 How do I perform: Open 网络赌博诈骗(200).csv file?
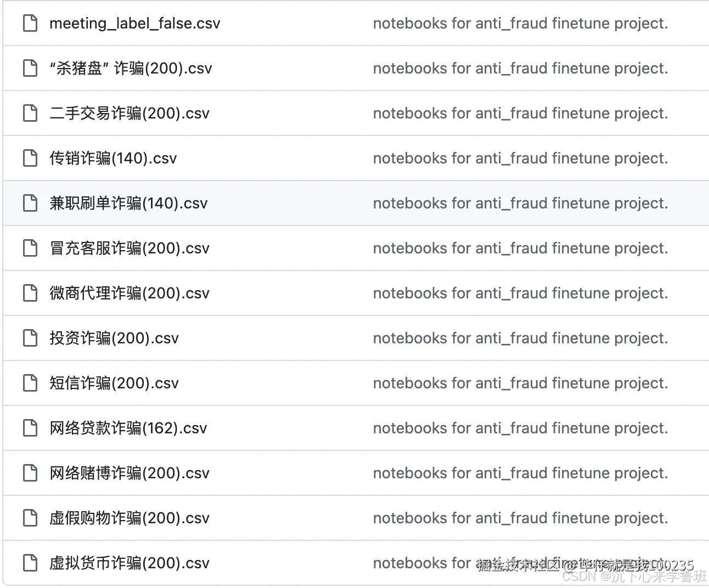130,473
